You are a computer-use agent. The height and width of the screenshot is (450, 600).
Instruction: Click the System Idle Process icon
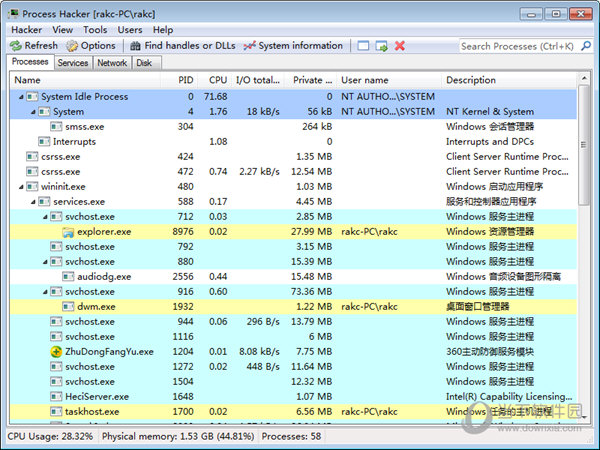pyautogui.click(x=32, y=97)
